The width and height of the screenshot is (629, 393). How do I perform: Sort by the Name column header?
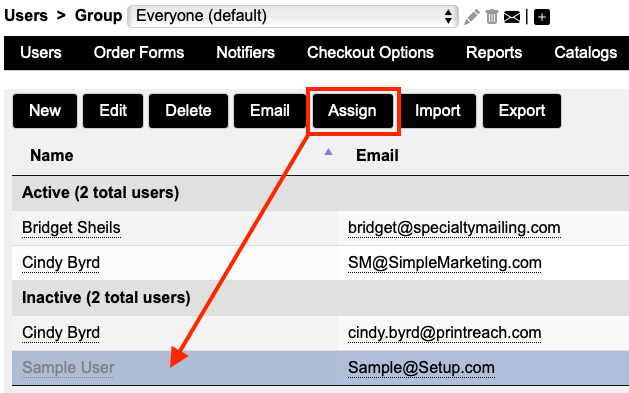tap(52, 156)
